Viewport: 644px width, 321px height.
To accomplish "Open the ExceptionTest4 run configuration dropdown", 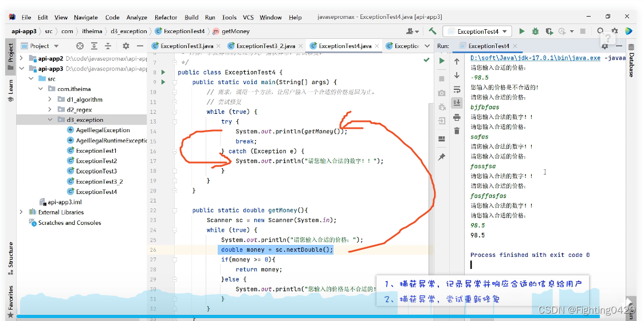I will click(477, 31).
